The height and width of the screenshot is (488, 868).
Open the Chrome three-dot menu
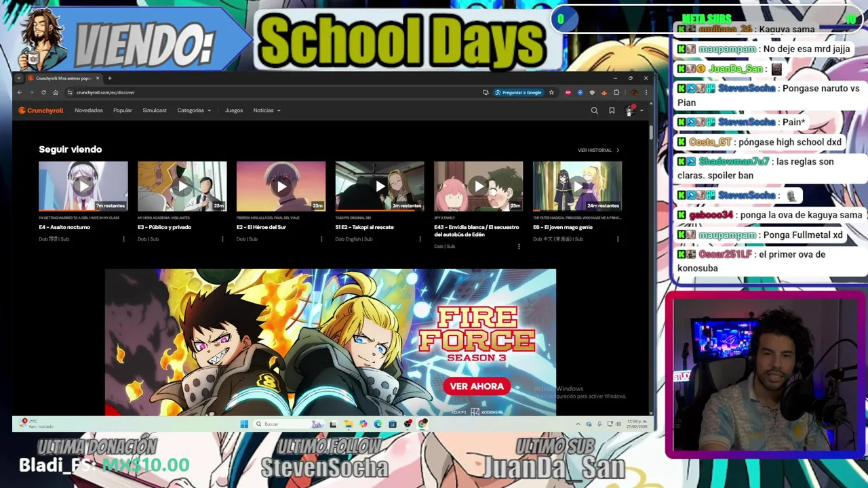click(x=646, y=92)
